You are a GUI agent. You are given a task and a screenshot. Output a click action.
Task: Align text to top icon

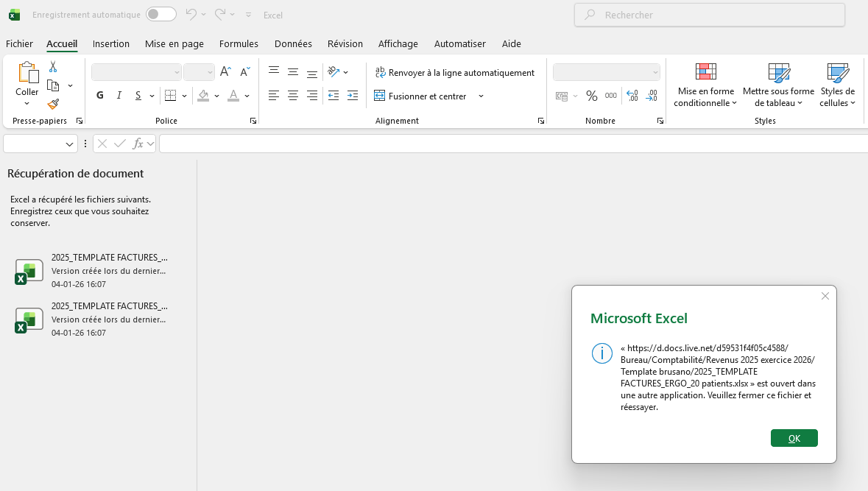pos(274,71)
